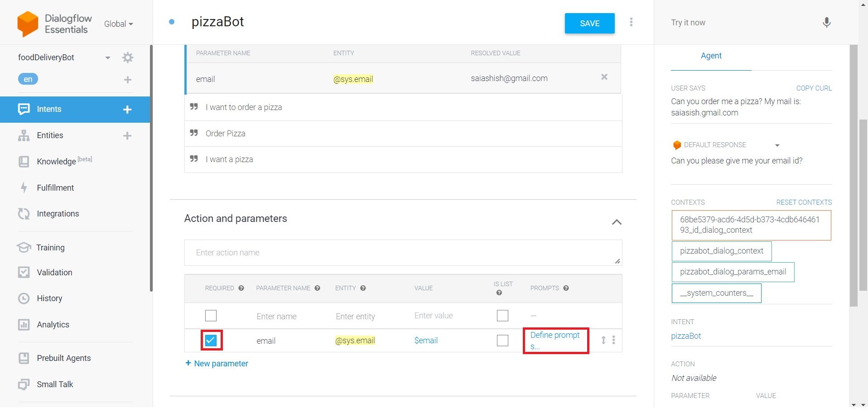Open the overflow menu beside SAVE

[x=631, y=22]
